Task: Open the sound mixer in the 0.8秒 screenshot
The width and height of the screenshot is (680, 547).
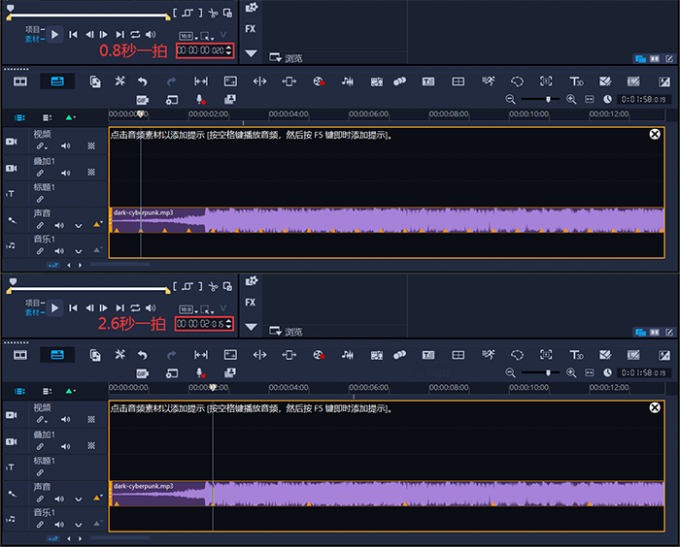Action: point(347,82)
